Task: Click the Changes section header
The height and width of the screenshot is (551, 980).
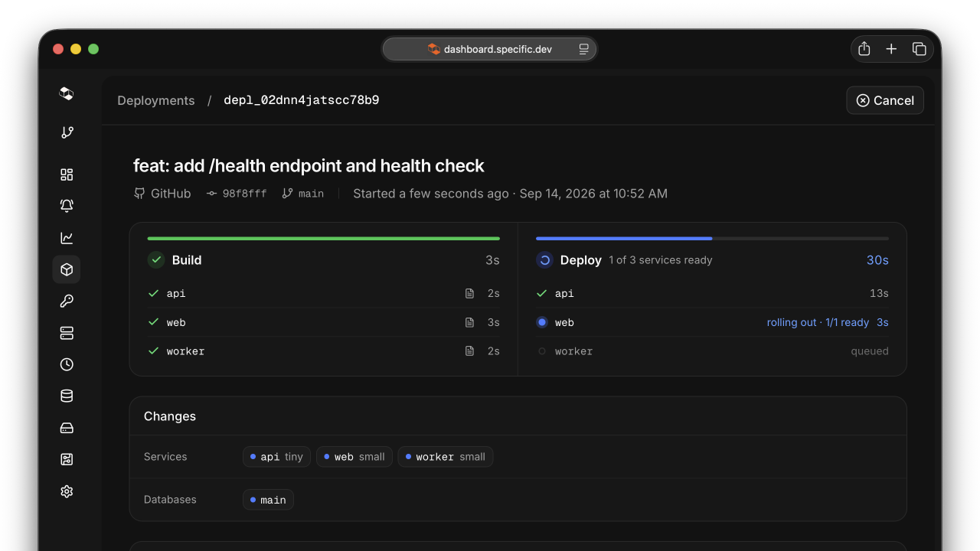Action: click(170, 416)
